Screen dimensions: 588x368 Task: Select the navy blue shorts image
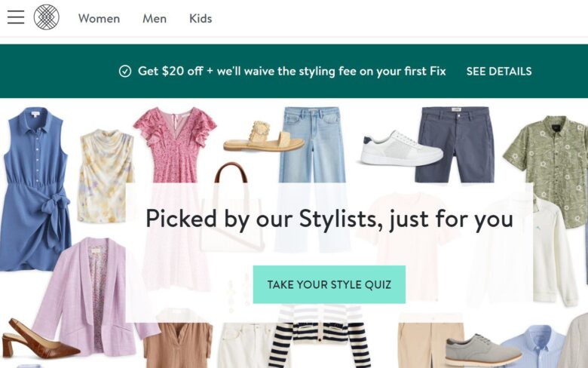455,143
